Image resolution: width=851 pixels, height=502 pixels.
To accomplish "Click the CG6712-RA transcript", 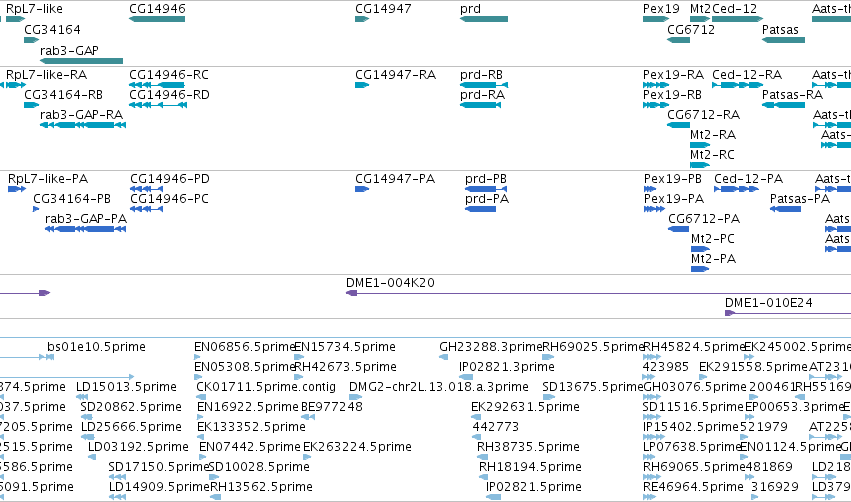I will (x=678, y=125).
